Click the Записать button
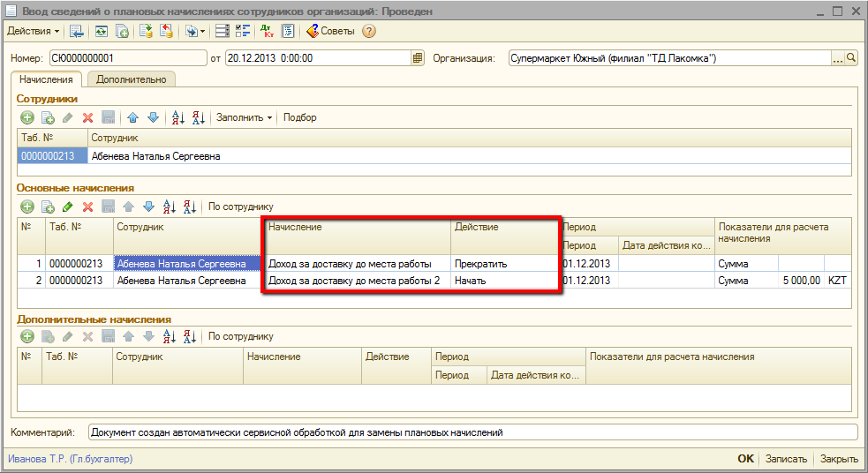 [x=786, y=459]
